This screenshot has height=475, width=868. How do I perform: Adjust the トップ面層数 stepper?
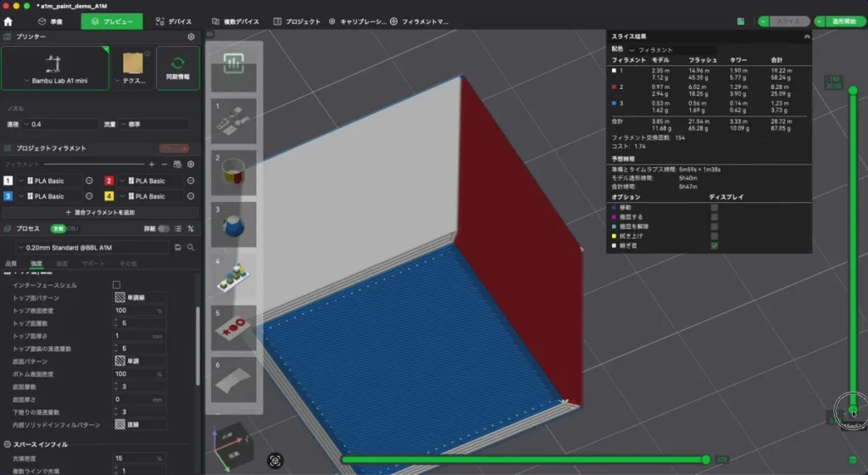(x=116, y=323)
